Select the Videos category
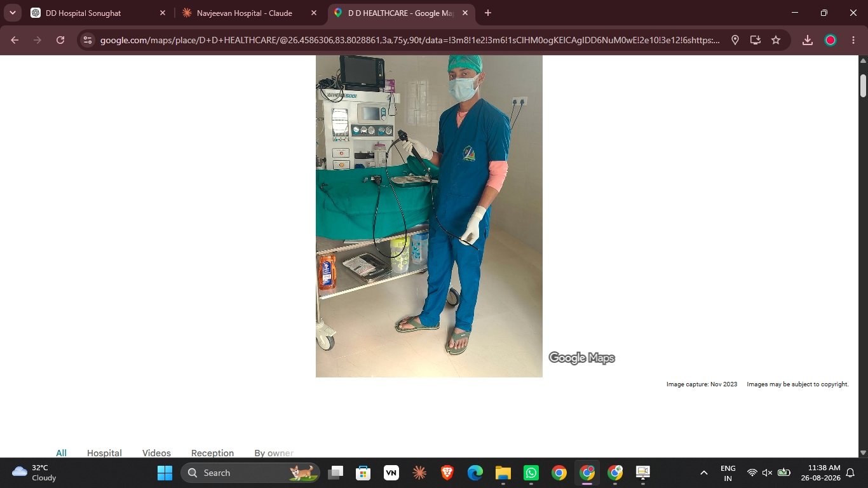This screenshot has width=868, height=488. [x=156, y=453]
